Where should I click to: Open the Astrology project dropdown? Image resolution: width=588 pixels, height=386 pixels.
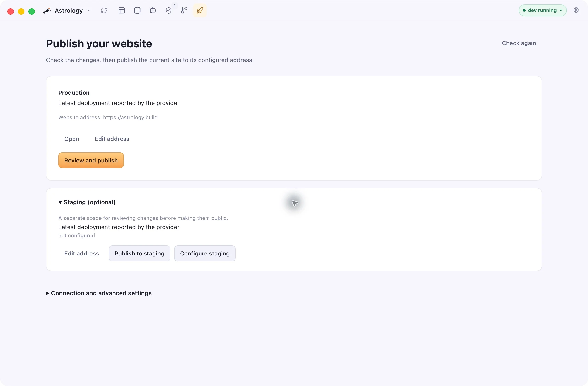click(72, 11)
